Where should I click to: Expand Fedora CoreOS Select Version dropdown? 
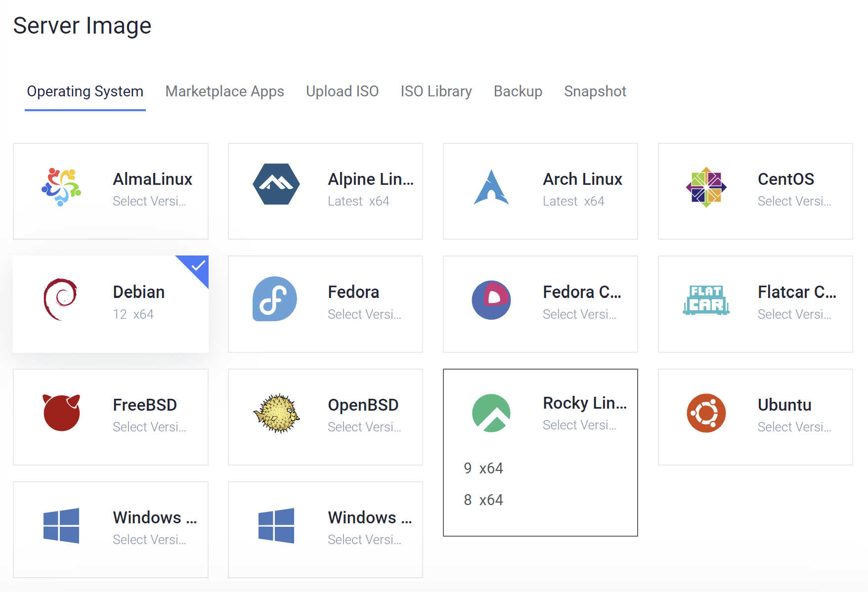[x=579, y=314]
